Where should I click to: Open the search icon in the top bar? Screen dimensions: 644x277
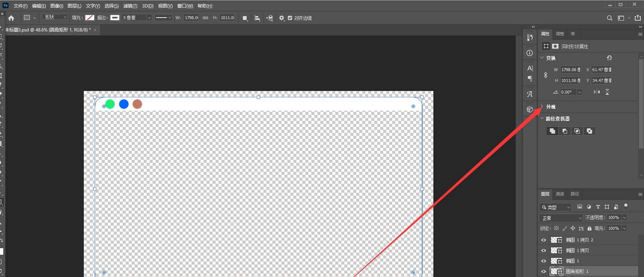609,18
